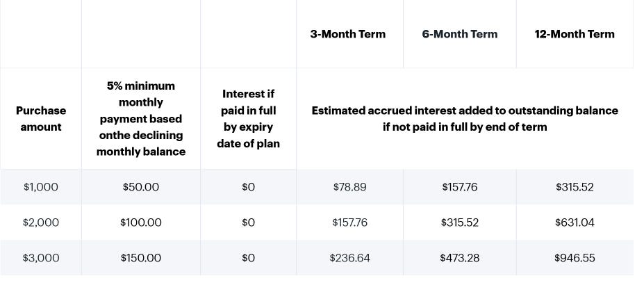The width and height of the screenshot is (644, 283).
Task: Select the $1,000 purchase amount cell
Action: tap(41, 187)
